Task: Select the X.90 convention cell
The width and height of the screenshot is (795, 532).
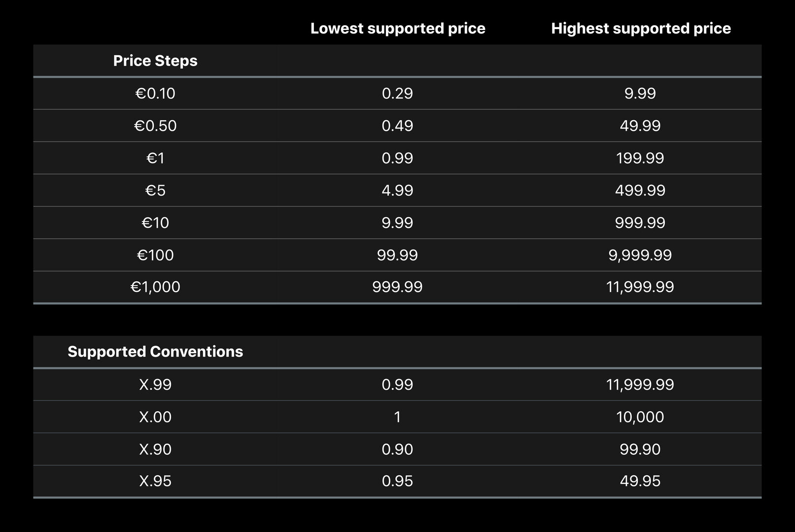Action: (x=155, y=449)
